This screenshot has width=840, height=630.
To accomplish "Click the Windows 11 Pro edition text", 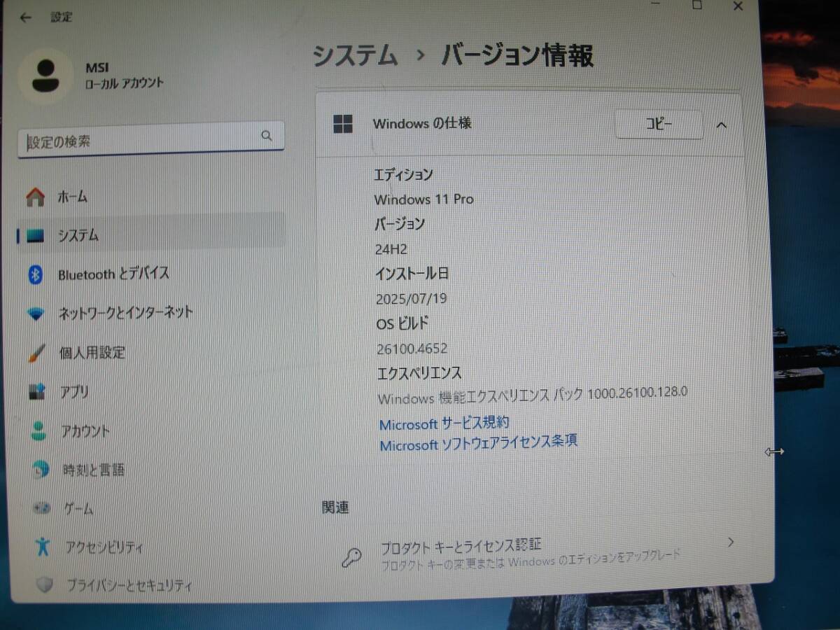I will pyautogui.click(x=423, y=199).
